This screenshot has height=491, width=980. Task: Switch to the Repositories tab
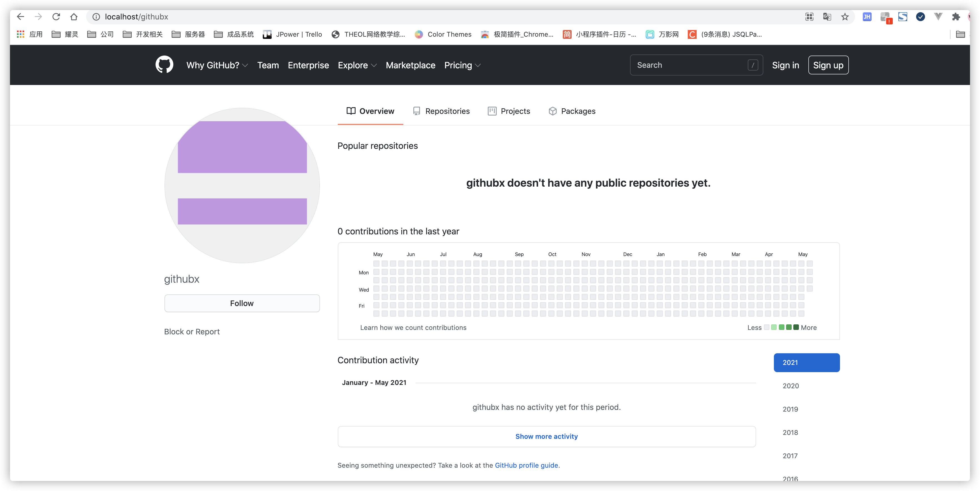click(441, 111)
